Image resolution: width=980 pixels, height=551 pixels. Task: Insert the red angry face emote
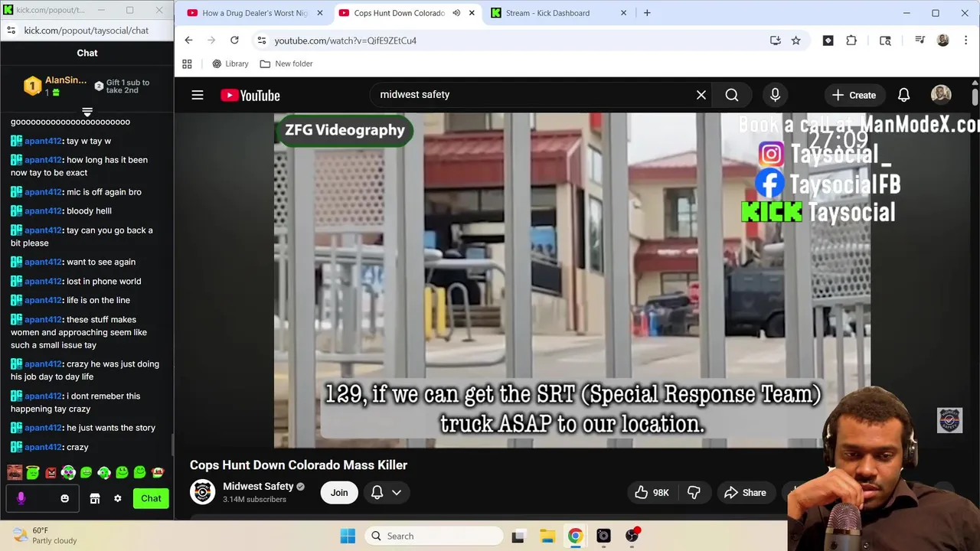coord(51,473)
